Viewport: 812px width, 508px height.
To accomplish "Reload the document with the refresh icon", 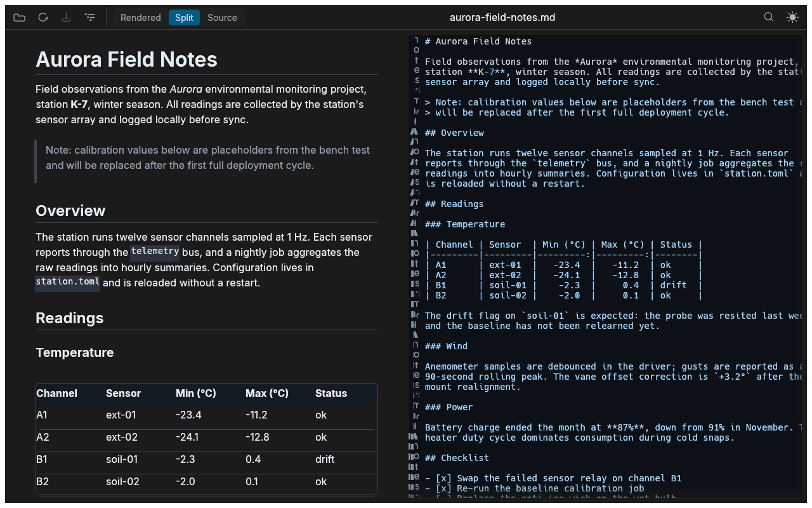I will pyautogui.click(x=43, y=17).
